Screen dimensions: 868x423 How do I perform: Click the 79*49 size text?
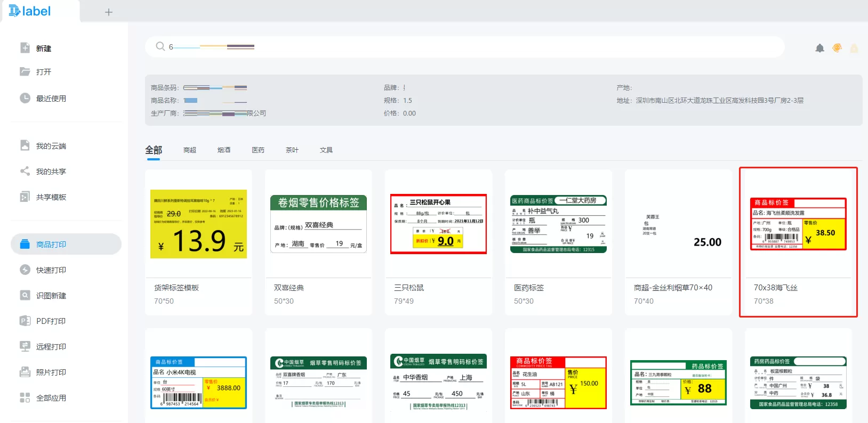click(x=404, y=301)
